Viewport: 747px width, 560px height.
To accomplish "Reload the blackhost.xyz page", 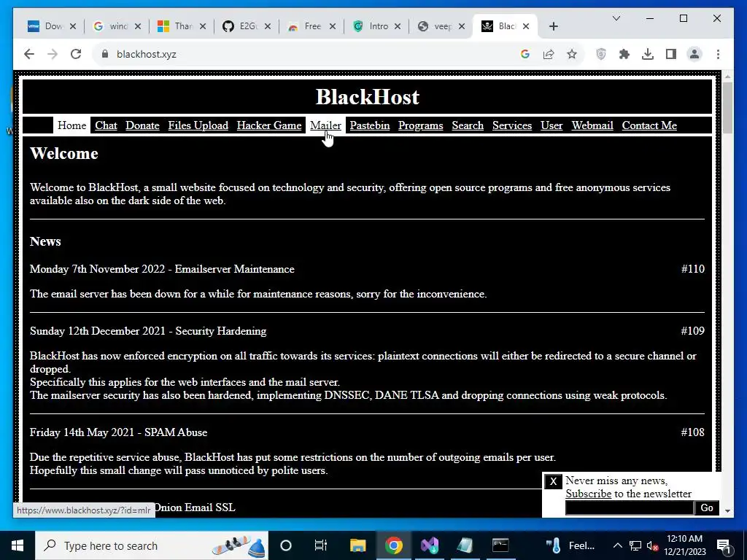I will point(76,54).
